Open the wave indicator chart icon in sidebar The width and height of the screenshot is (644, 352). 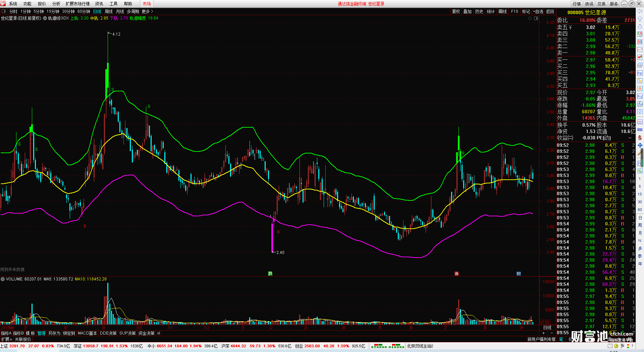tap(640, 122)
